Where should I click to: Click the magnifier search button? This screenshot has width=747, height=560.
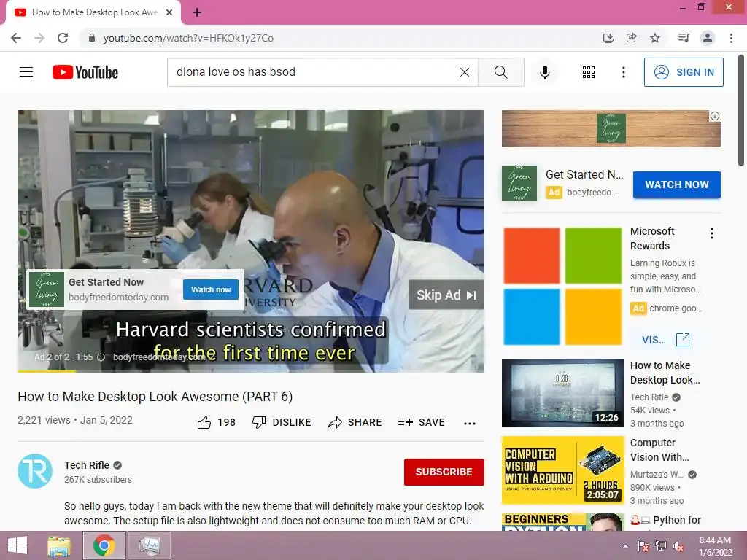[x=500, y=72]
